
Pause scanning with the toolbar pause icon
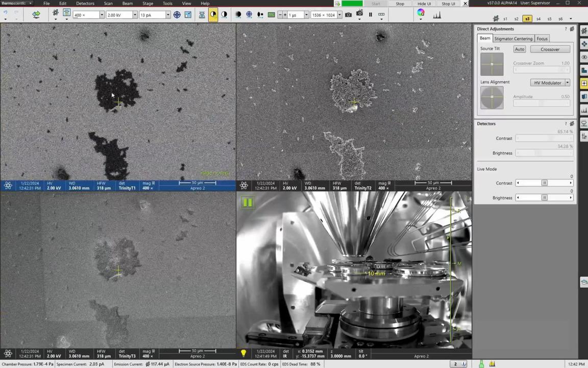371,15
